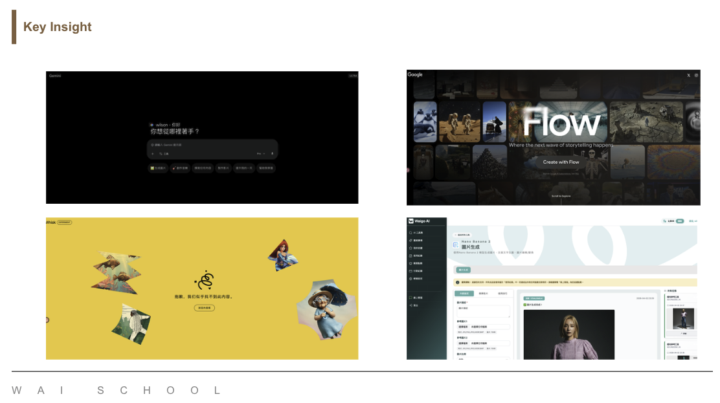Click the "圖片生成" heading in Weigo AI
720x403 pixels.
click(471, 247)
